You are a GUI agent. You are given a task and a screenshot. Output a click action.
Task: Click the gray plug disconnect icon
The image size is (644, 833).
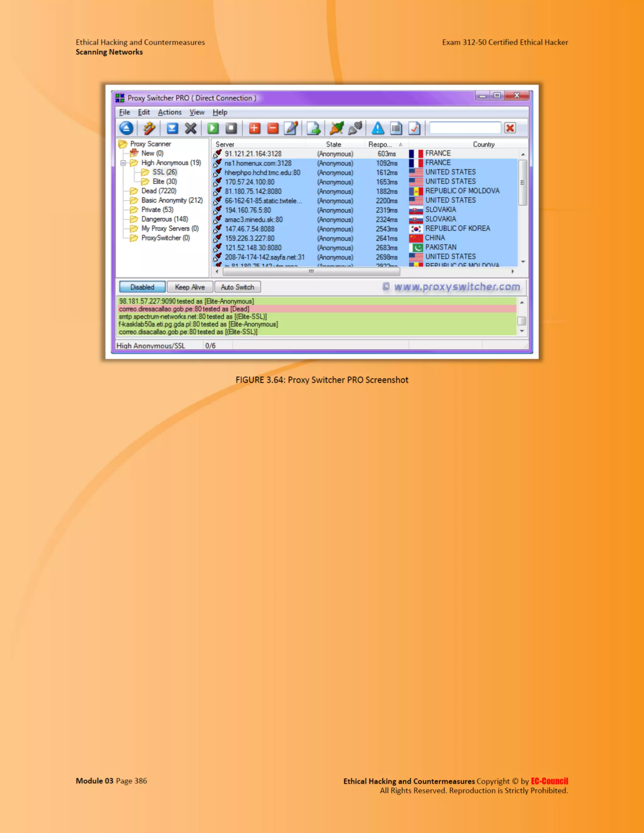(x=355, y=128)
